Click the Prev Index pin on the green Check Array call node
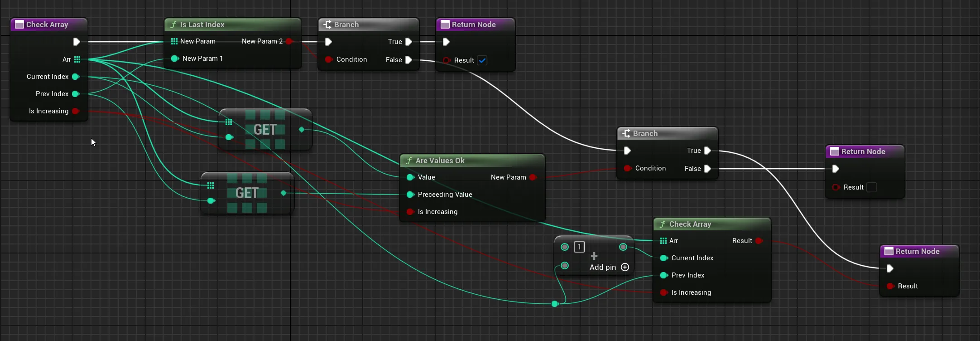The width and height of the screenshot is (980, 341). pos(664,275)
